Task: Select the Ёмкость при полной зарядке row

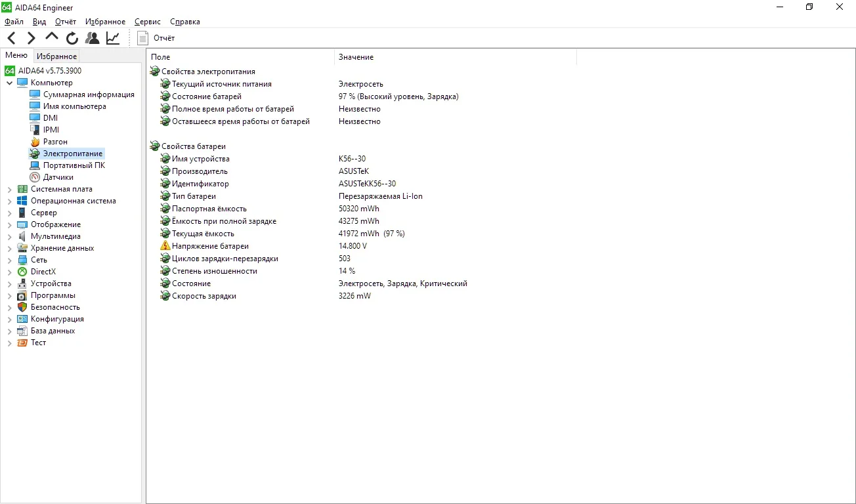Action: 225,221
